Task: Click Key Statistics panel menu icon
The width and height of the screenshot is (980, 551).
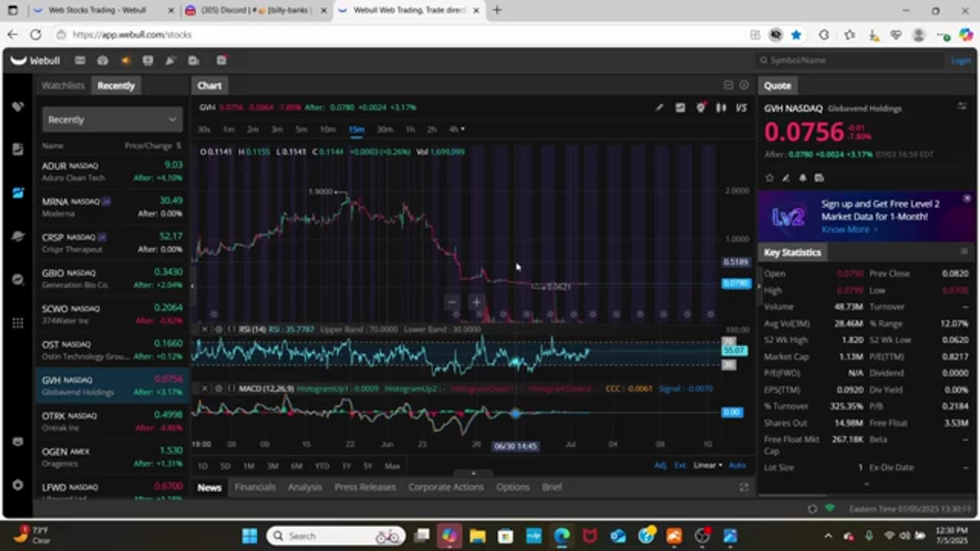Action: coord(963,252)
